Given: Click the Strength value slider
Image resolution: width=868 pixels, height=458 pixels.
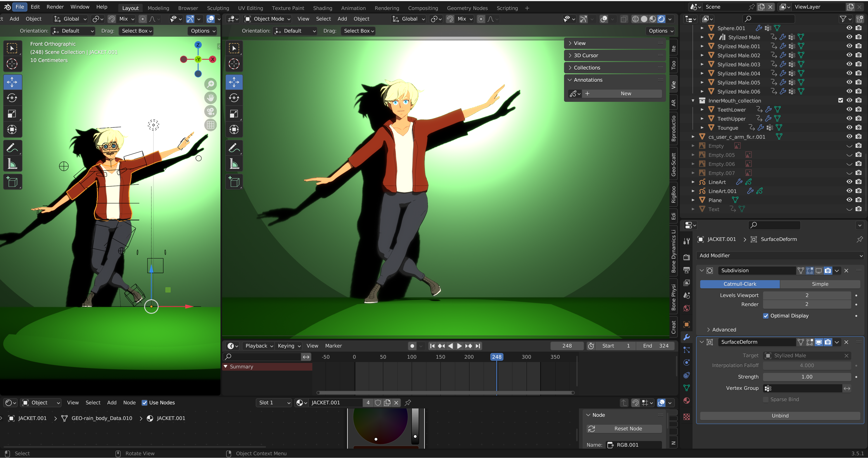Looking at the screenshot, I should click(x=807, y=377).
